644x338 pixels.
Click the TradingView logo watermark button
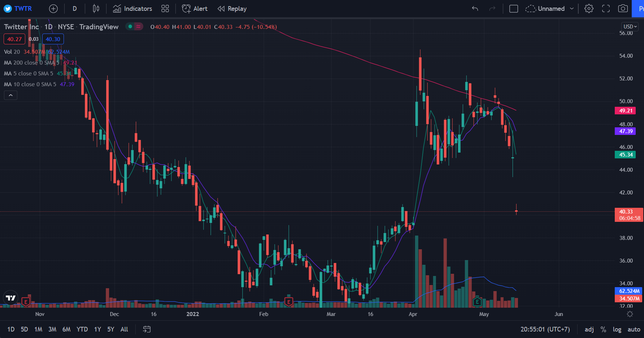pyautogui.click(x=11, y=298)
